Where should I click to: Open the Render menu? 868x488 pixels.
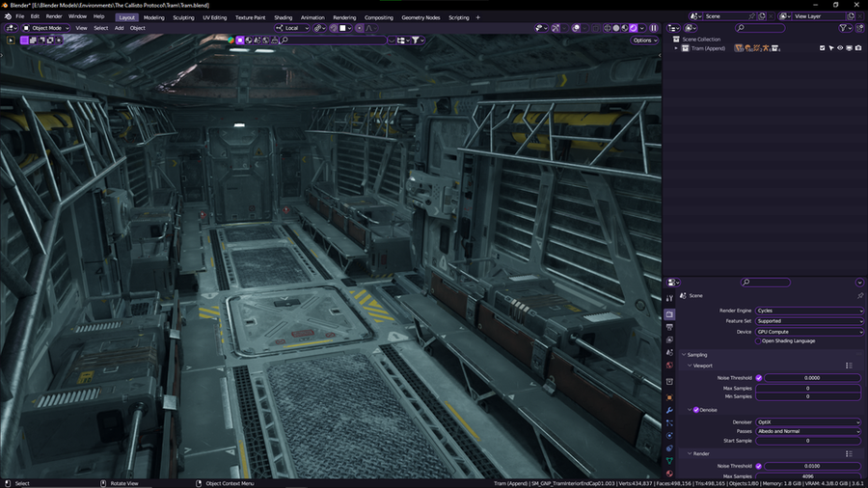click(54, 16)
